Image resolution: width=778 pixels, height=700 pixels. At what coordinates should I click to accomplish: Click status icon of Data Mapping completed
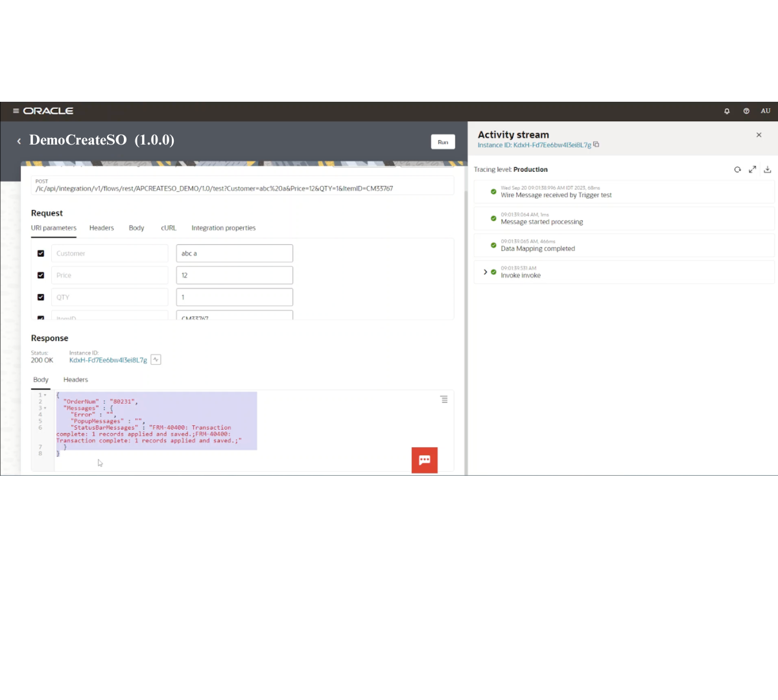click(x=493, y=245)
